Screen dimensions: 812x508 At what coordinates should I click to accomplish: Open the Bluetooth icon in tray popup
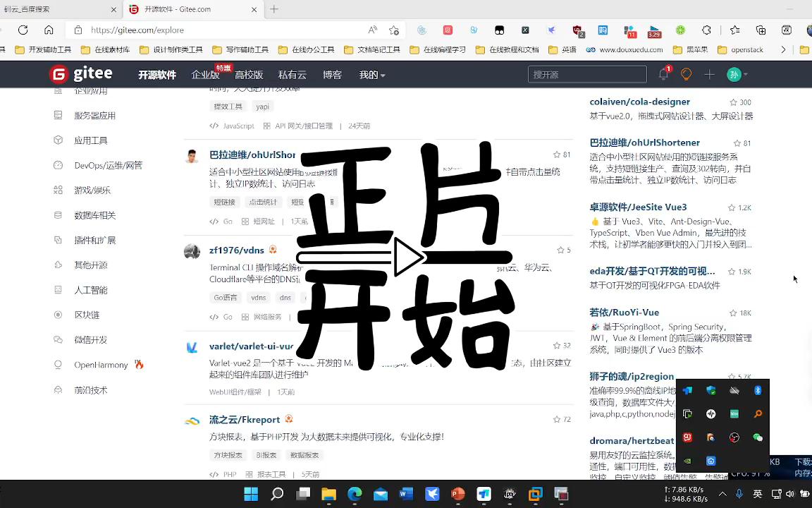click(758, 390)
